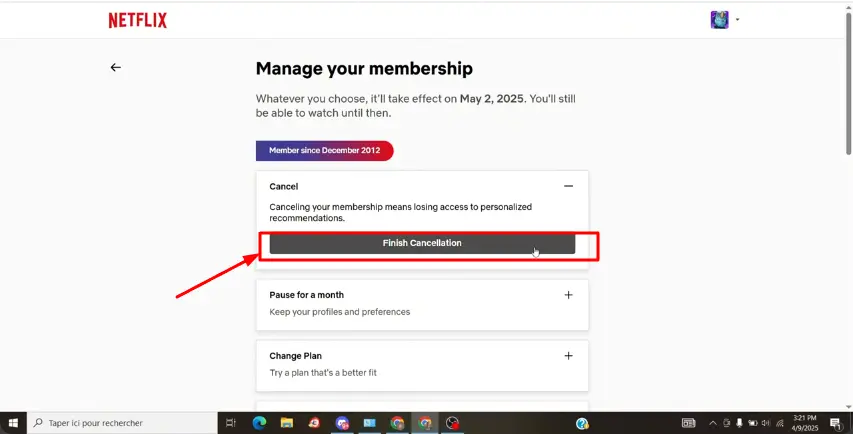Open the Windows Start menu
The width and height of the screenshot is (853, 434).
[13, 423]
